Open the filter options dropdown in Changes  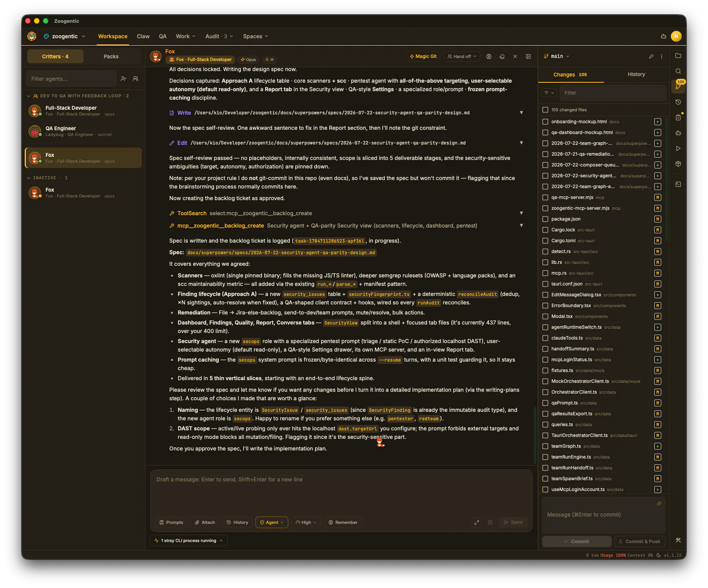point(549,93)
